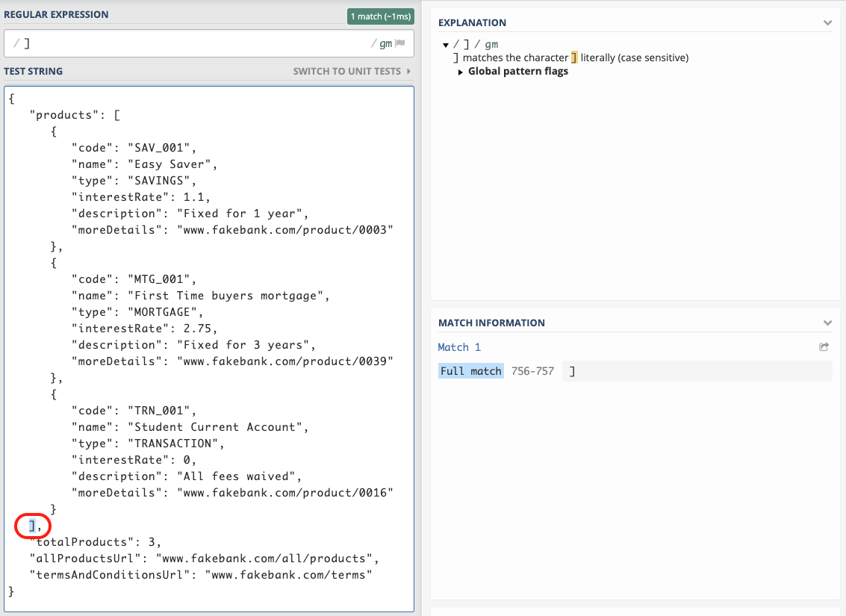The width and height of the screenshot is (846, 616).
Task: Select the Full match label
Action: click(x=471, y=371)
